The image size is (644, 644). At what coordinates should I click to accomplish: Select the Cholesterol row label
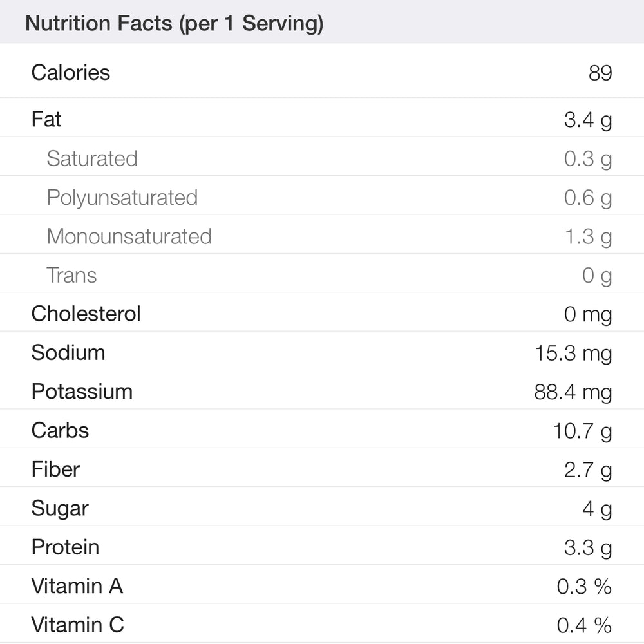point(86,314)
